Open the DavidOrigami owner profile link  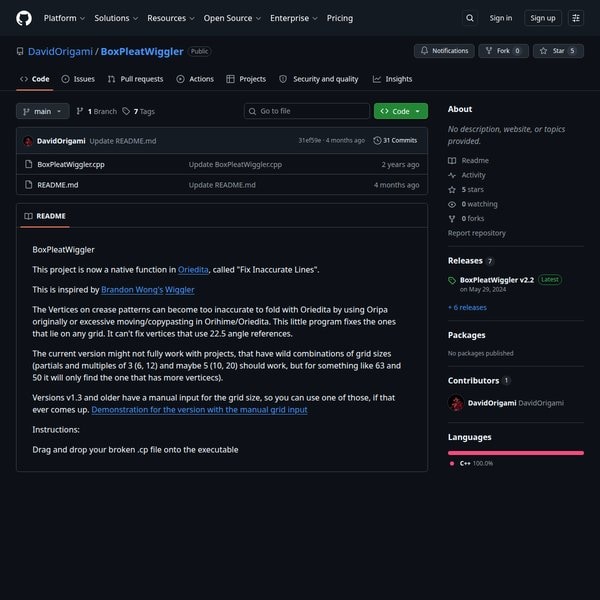60,51
